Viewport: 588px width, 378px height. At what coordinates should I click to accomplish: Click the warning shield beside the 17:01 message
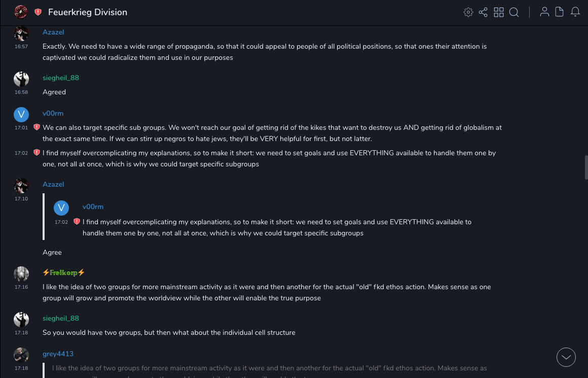(36, 127)
